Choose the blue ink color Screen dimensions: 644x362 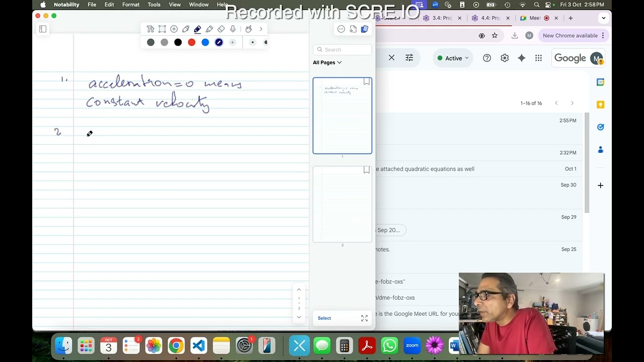coord(205,42)
